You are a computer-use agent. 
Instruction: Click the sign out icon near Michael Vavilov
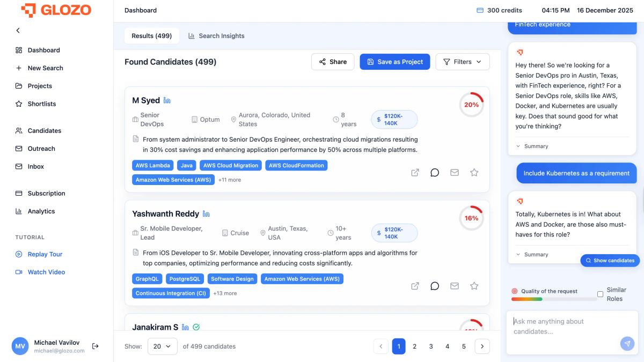[96, 346]
